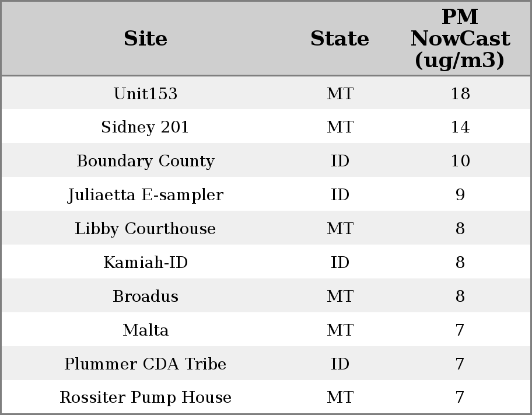Select the Plummer CDA Tribe cell
The height and width of the screenshot is (415, 532).
point(145,364)
